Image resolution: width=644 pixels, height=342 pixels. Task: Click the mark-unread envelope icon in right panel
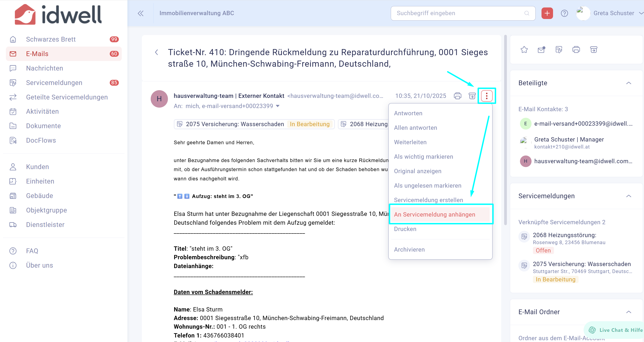pyautogui.click(x=541, y=50)
